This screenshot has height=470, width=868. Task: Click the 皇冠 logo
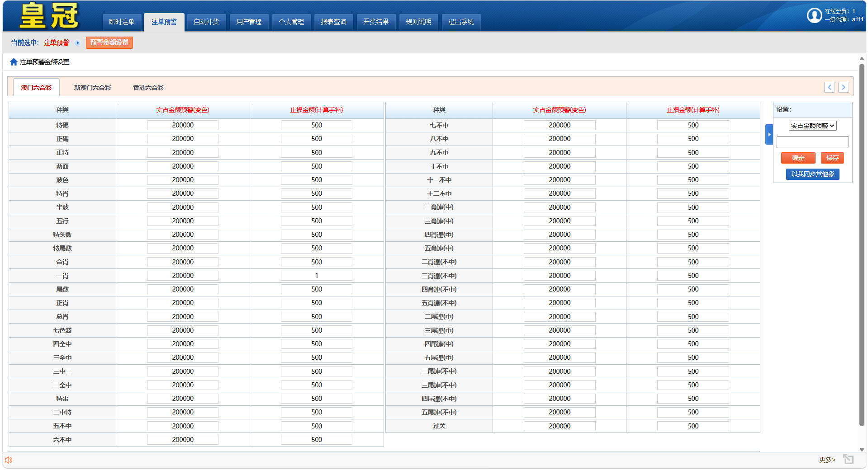click(x=49, y=16)
